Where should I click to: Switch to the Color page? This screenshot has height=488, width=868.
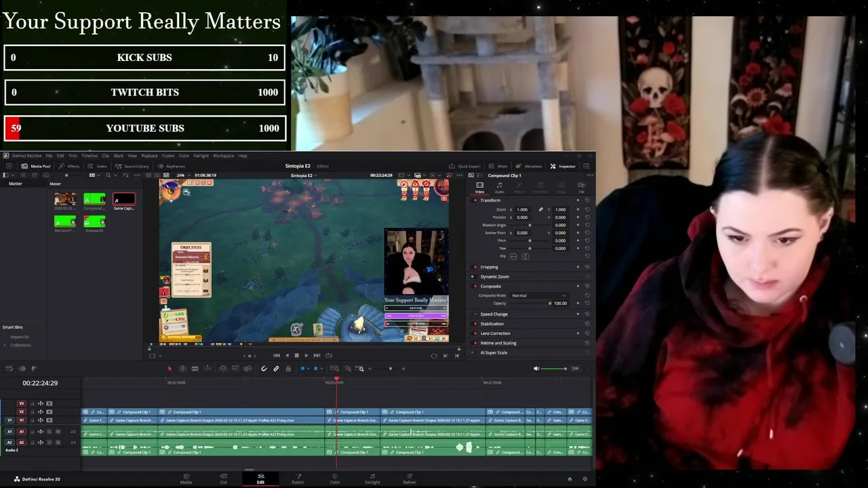[x=335, y=479]
